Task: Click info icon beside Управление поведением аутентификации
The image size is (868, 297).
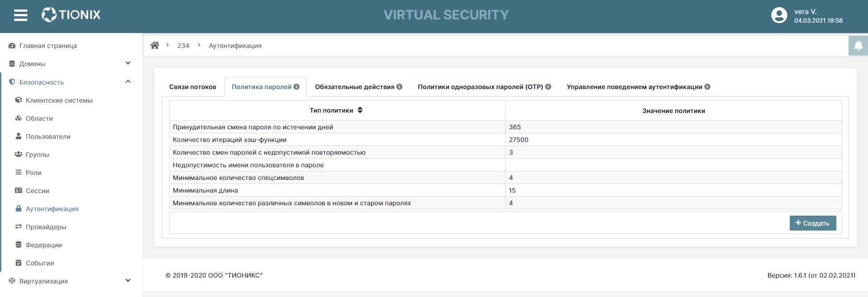Action: [707, 87]
